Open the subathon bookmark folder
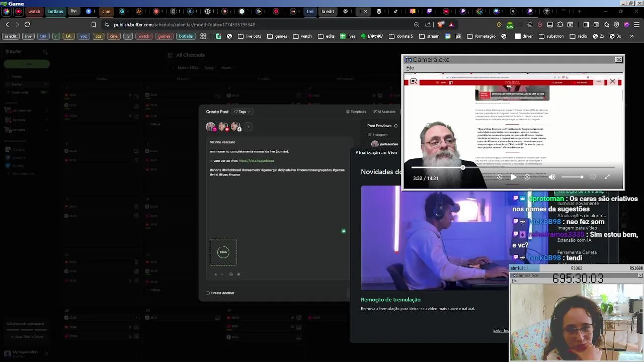This screenshot has height=362, width=644. 551,36
